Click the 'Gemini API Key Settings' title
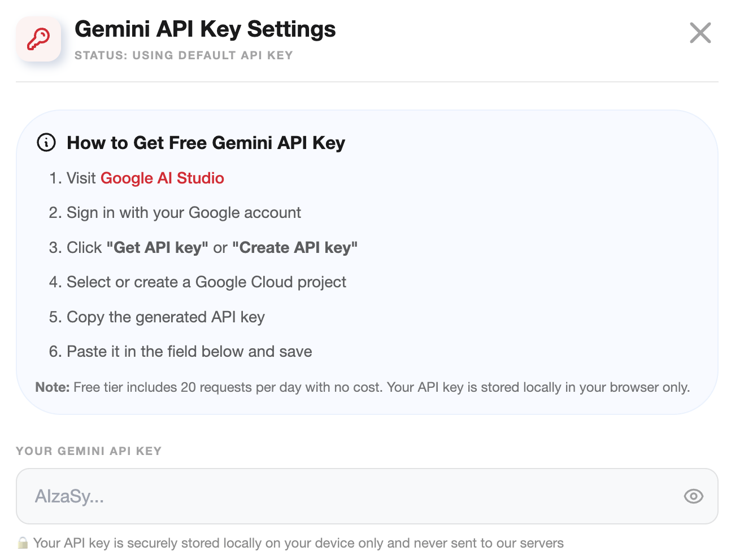731x560 pixels. point(205,29)
